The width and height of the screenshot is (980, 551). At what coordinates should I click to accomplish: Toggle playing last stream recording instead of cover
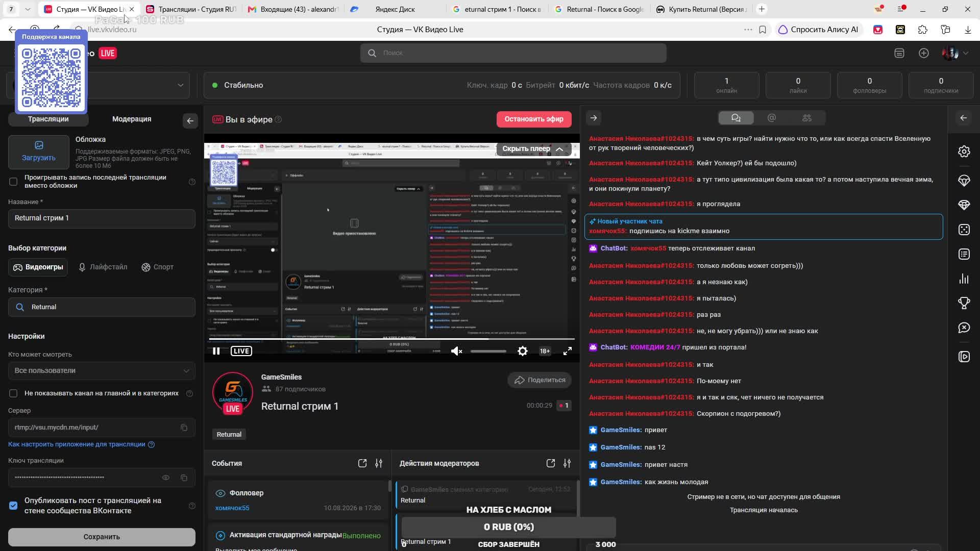pyautogui.click(x=13, y=182)
